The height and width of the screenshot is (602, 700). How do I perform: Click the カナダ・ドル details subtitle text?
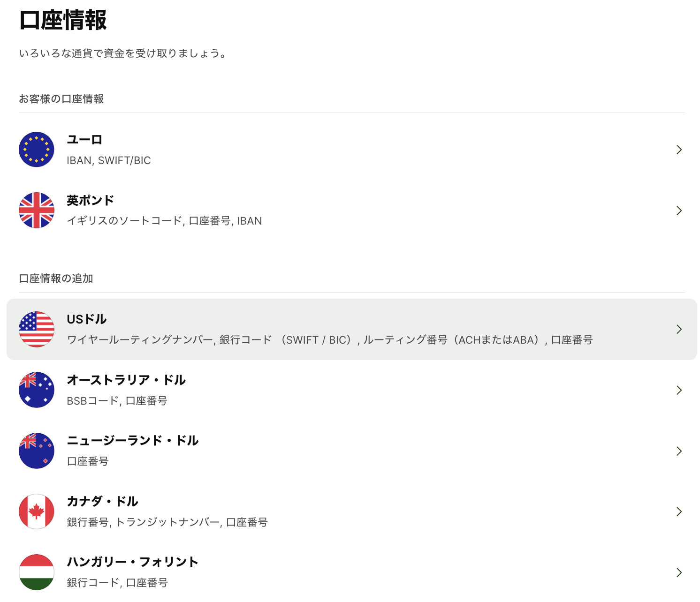click(167, 522)
